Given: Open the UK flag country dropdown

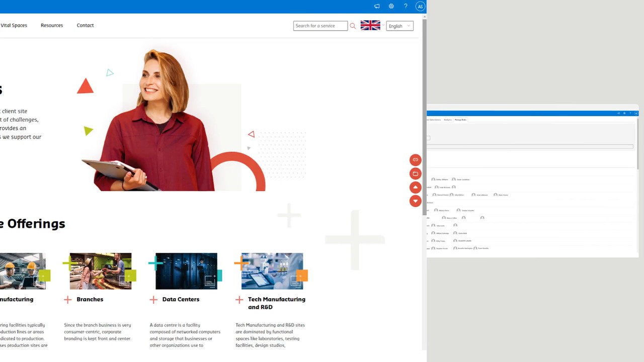Looking at the screenshot, I should point(372,25).
